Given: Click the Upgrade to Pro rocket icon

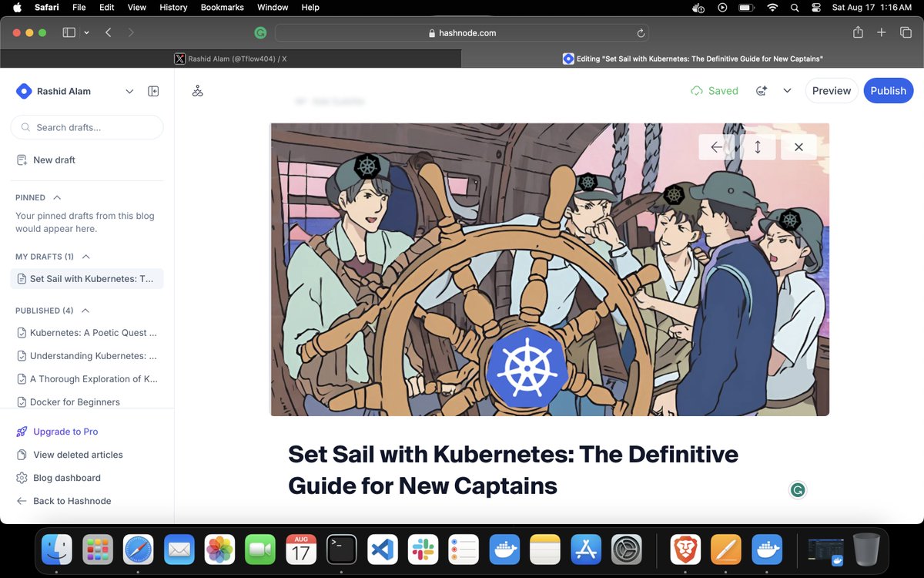Looking at the screenshot, I should pyautogui.click(x=22, y=432).
